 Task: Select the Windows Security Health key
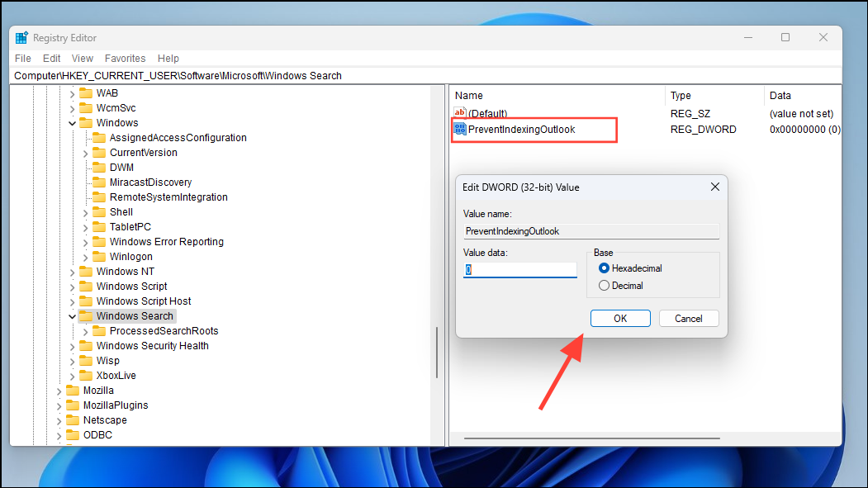(x=152, y=346)
